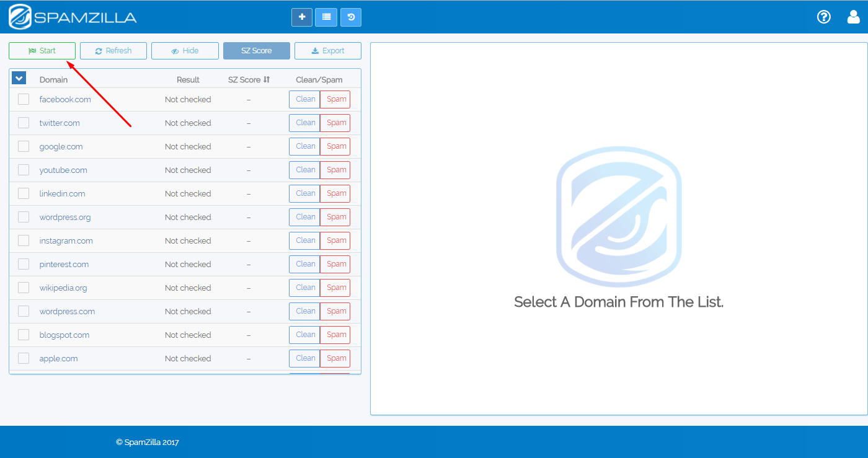Click the plus add icon button
The width and height of the screenshot is (868, 458).
(302, 17)
